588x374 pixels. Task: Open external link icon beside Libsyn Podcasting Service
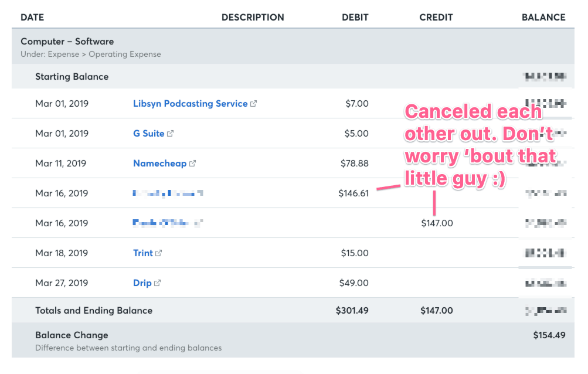pyautogui.click(x=253, y=104)
